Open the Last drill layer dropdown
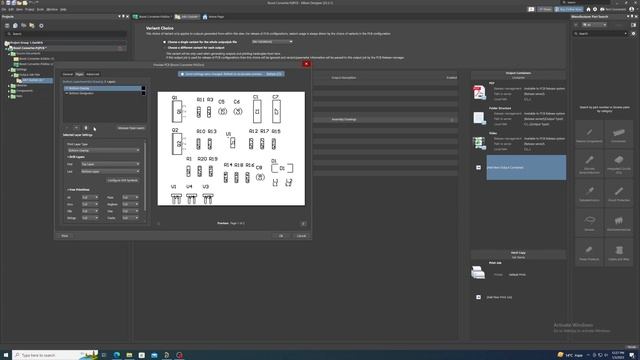 coord(110,171)
